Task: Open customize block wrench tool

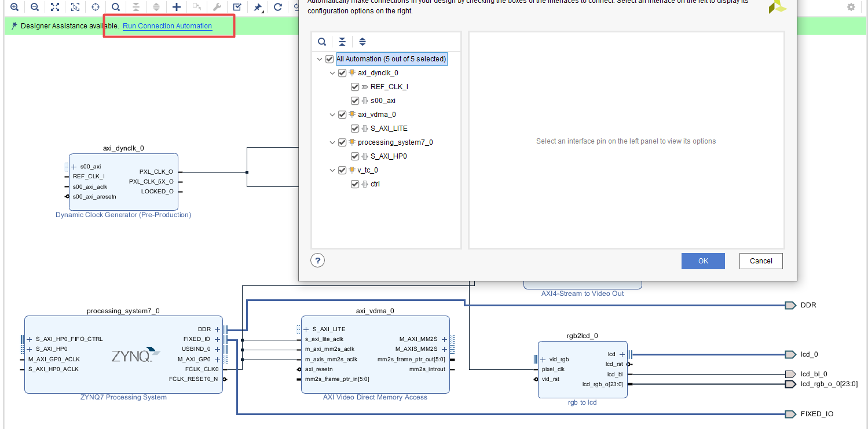Action: tap(217, 7)
